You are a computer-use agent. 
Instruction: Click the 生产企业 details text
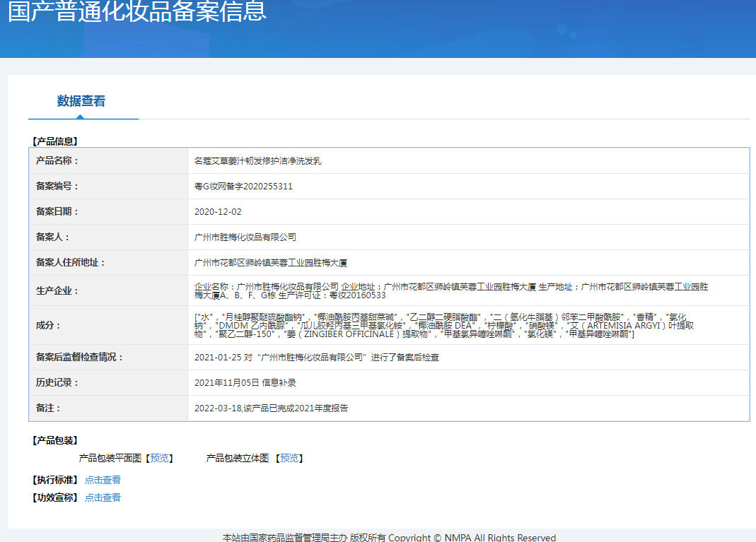click(451, 290)
